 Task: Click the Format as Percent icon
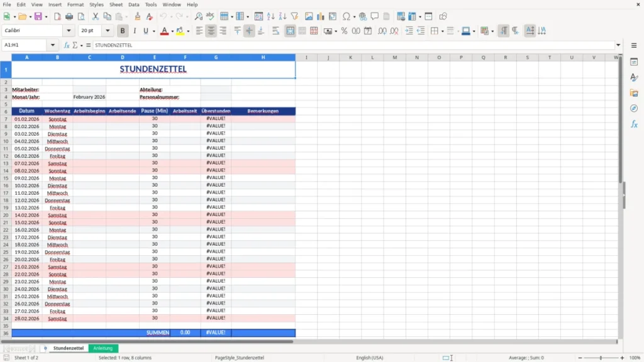(344, 31)
